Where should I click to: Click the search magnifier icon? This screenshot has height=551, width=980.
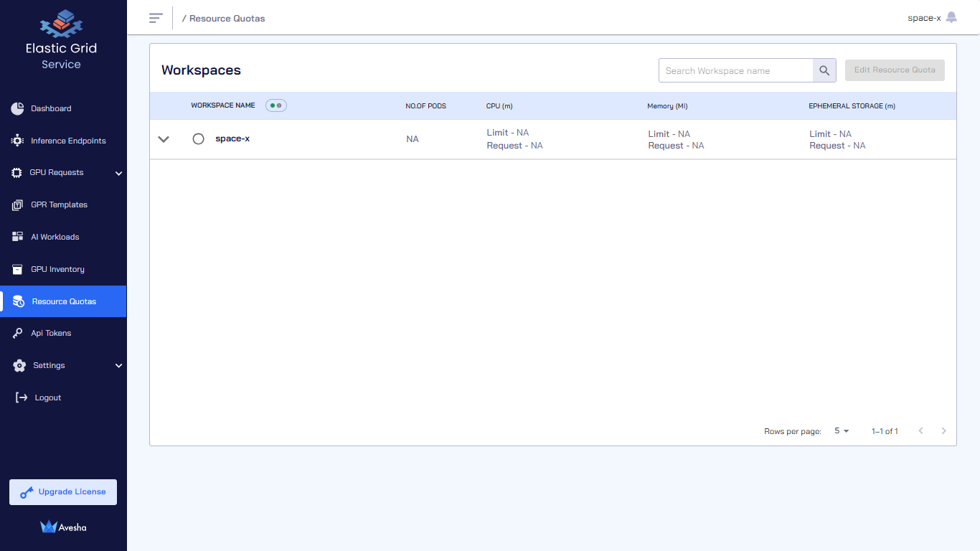[824, 70]
